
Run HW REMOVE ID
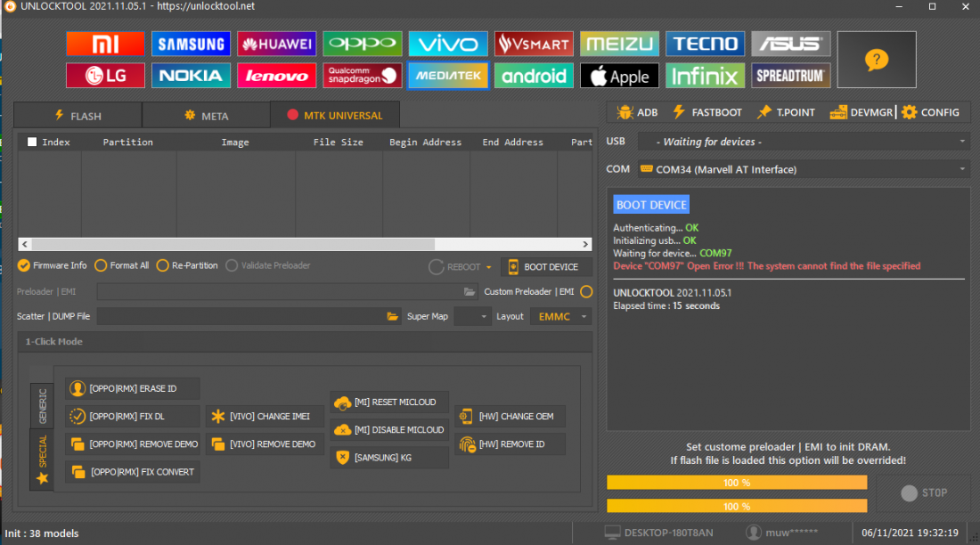click(x=510, y=444)
